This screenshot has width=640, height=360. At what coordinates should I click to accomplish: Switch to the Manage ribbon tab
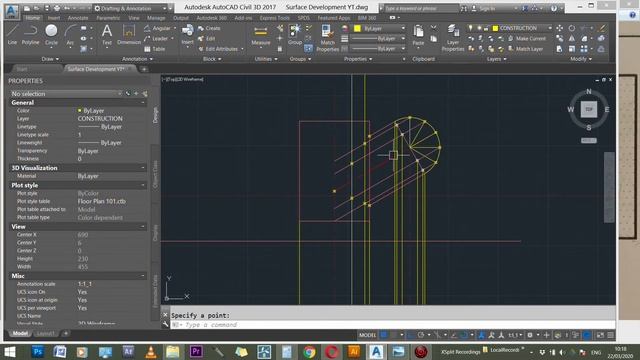156,18
